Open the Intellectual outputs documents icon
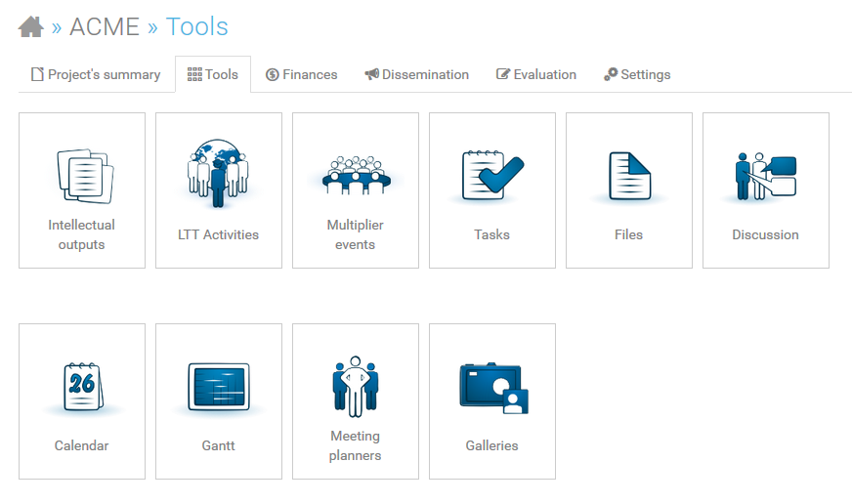Screen dimensions: 852x504 coord(82,175)
